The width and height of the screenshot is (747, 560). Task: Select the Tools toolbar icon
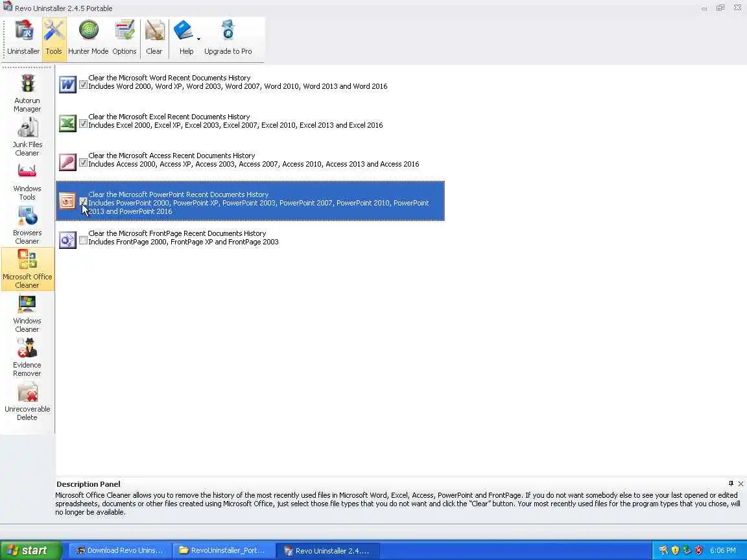click(x=54, y=39)
